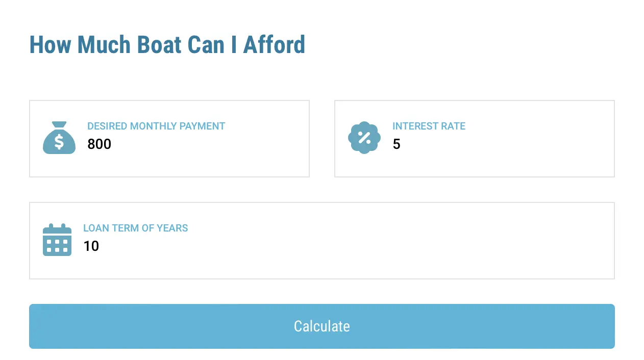
Task: Click the loan term value 10
Action: [x=91, y=246]
